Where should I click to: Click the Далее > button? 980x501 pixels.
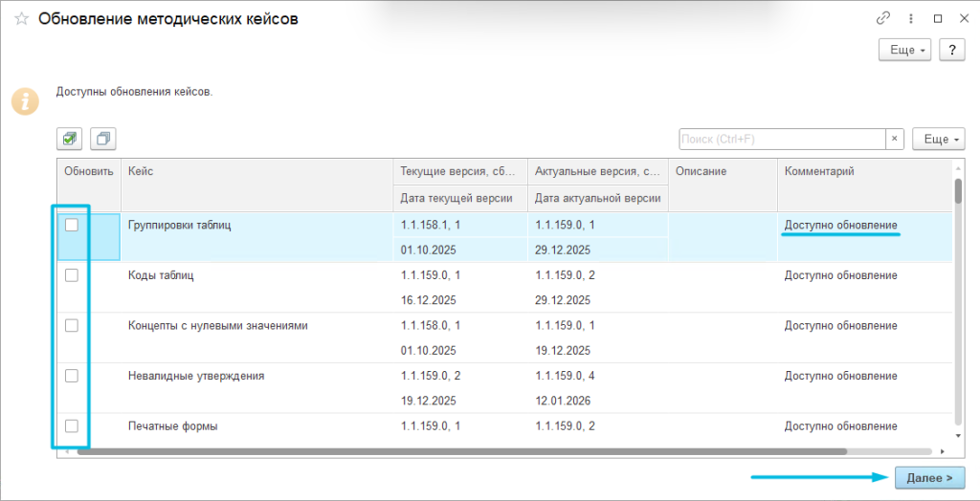[930, 478]
